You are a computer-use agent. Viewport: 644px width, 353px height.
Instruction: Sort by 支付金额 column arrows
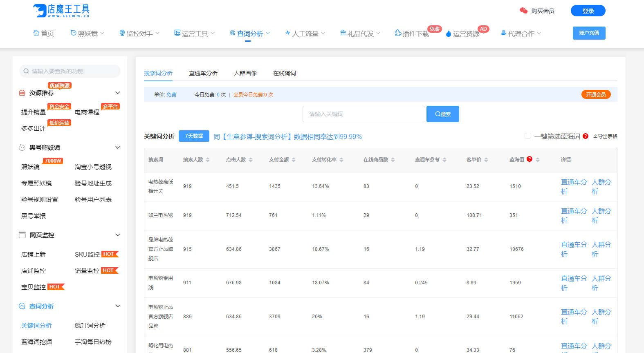coord(294,160)
